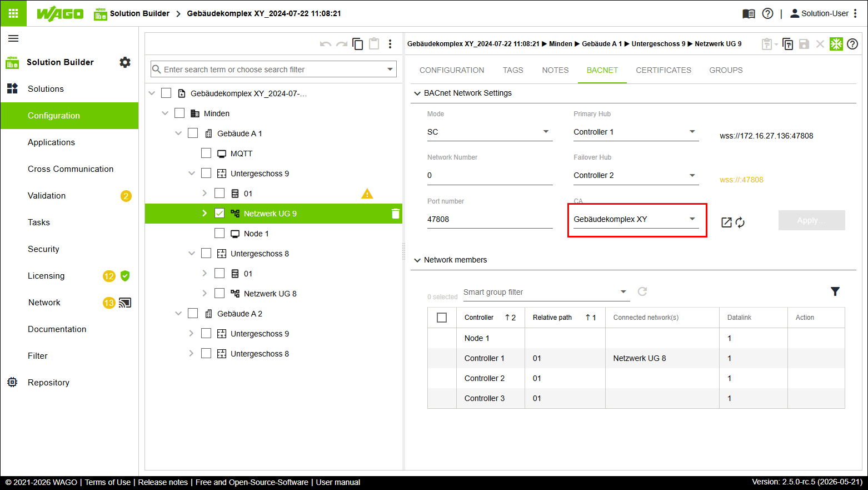Click the paste dropdown icon in details toolbar
The height and width of the screenshot is (490, 868).
pyautogui.click(x=770, y=44)
